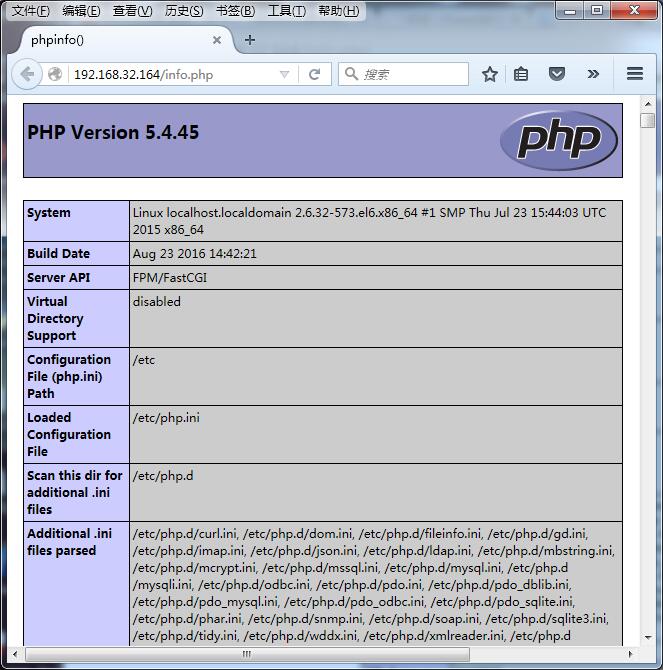
Task: Click the address bar showing 192.168.32.164/info.php
Action: click(170, 74)
